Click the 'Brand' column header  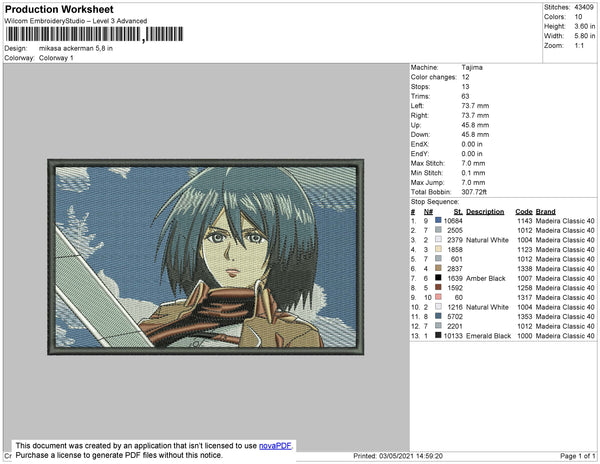click(545, 212)
